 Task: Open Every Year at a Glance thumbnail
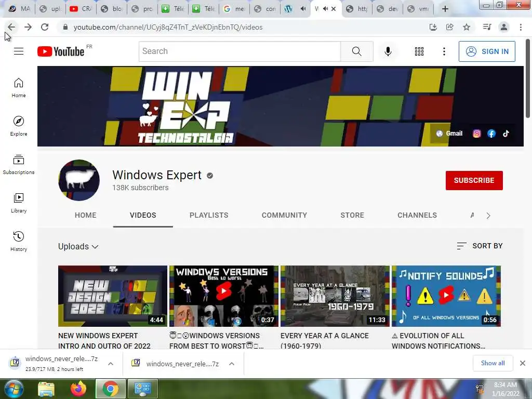click(335, 296)
